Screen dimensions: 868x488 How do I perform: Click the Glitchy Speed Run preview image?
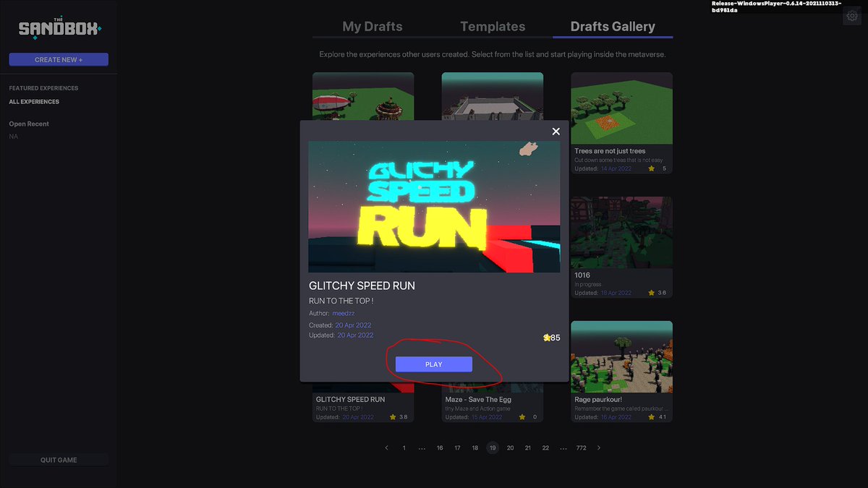point(434,207)
